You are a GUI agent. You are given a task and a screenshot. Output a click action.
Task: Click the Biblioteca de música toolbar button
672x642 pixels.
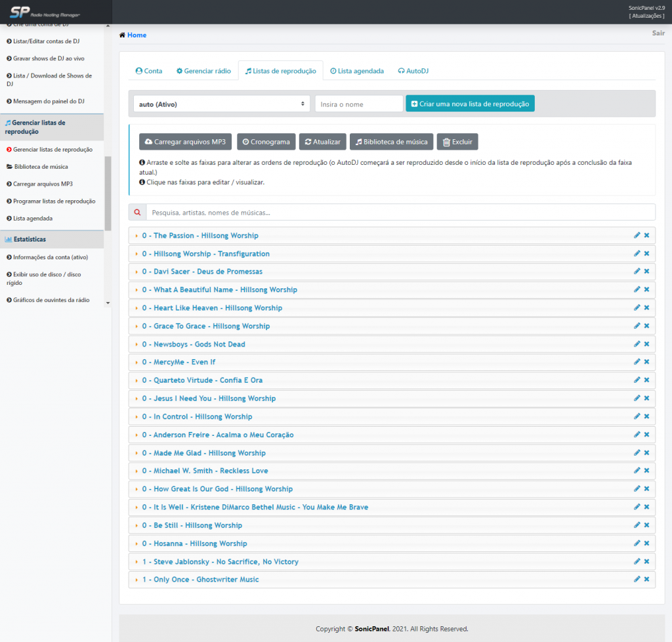tap(391, 142)
